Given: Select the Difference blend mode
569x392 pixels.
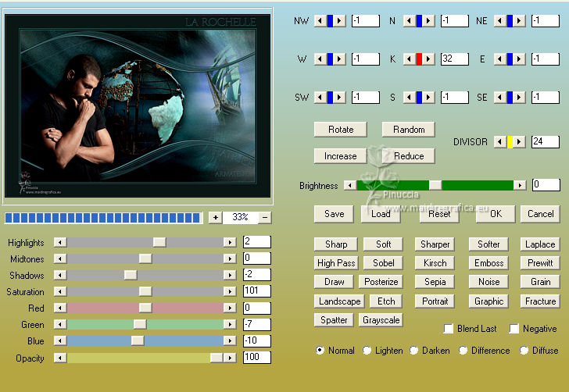Looking at the screenshot, I should point(463,351).
